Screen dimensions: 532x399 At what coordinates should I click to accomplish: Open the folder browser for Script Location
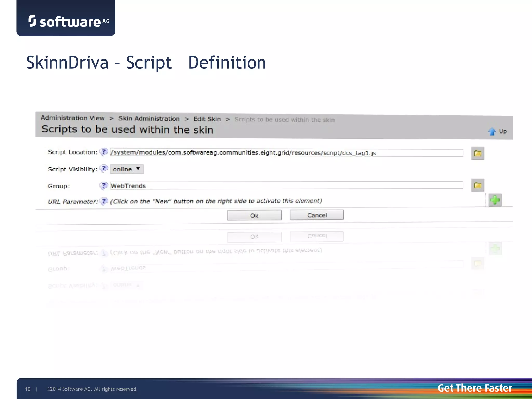tap(477, 153)
